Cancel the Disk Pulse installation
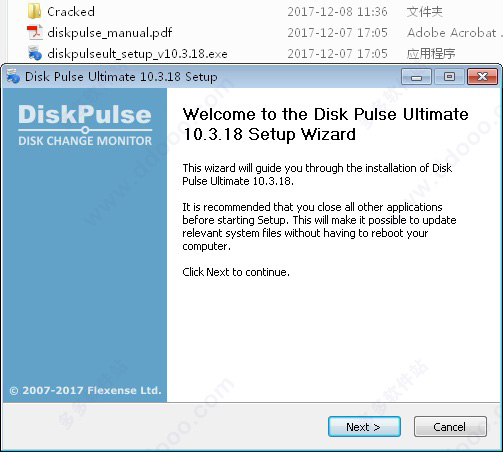This screenshot has height=452, width=503. point(450,427)
